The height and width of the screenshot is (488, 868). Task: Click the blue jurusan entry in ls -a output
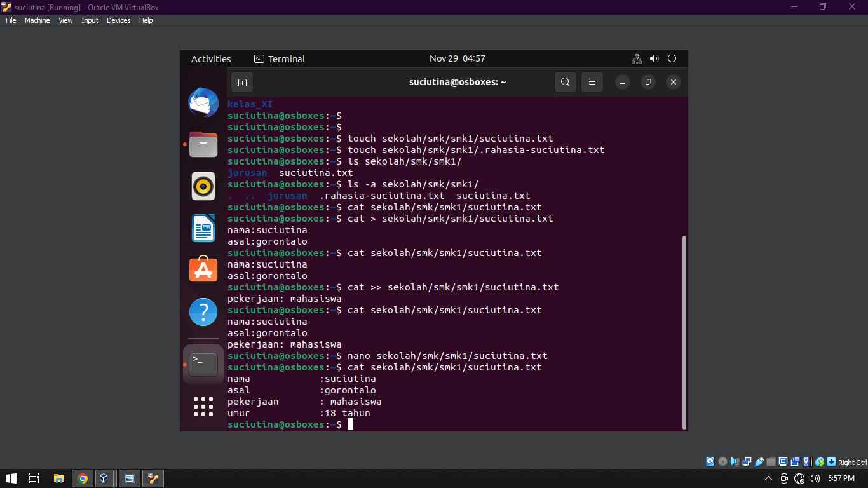tap(287, 196)
